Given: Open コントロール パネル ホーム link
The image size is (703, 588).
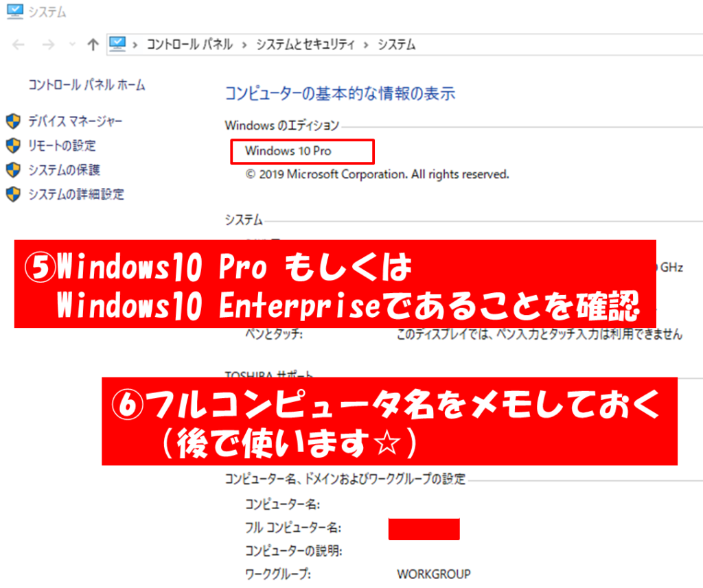Looking at the screenshot, I should [x=87, y=84].
